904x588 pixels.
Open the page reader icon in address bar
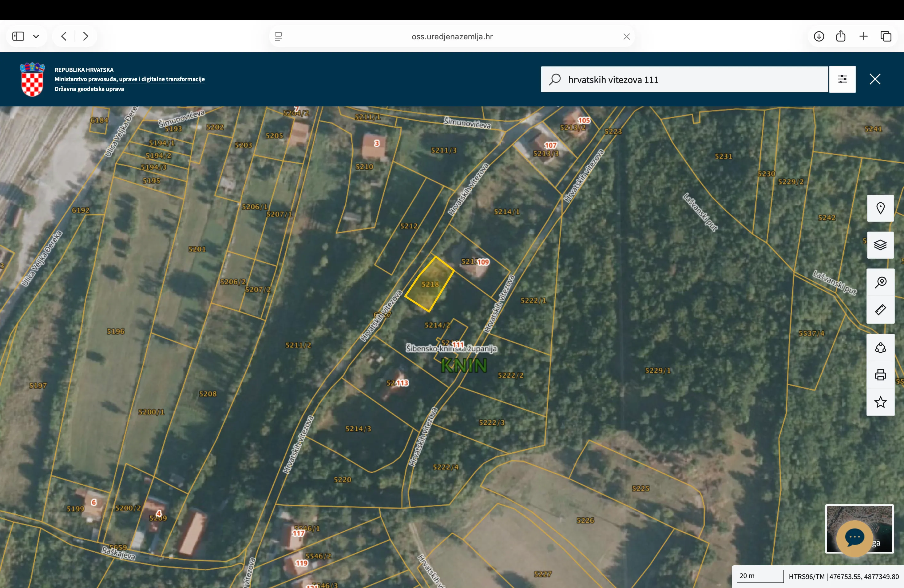[x=278, y=37]
